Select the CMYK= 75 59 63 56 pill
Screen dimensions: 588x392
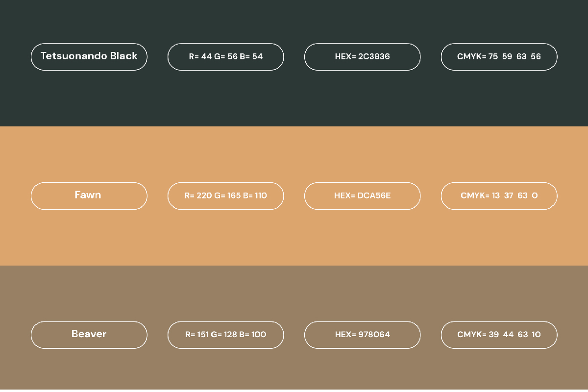(x=499, y=57)
